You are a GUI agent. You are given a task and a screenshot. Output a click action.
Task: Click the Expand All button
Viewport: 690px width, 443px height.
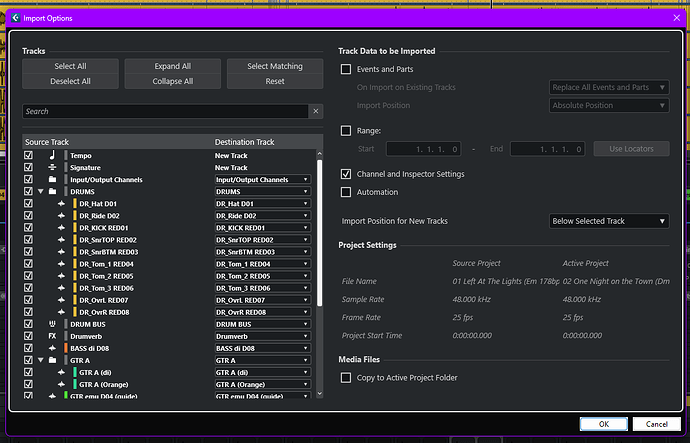coord(172,66)
